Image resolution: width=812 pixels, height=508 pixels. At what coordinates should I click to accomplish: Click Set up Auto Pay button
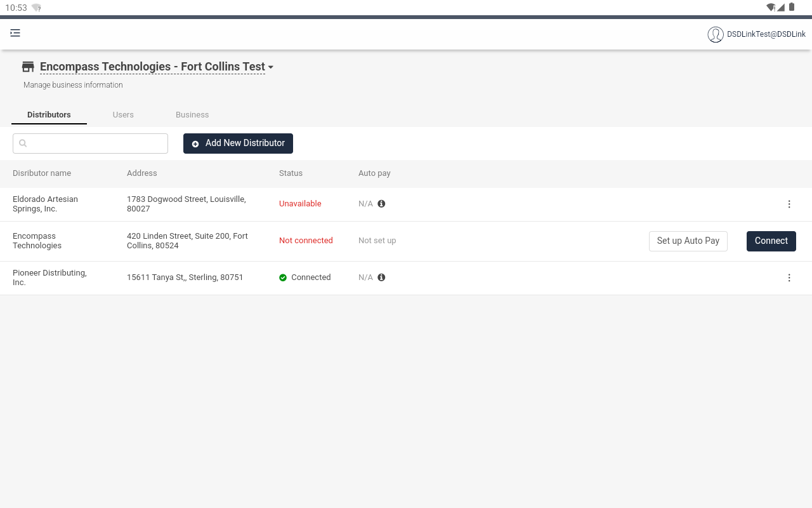688,241
